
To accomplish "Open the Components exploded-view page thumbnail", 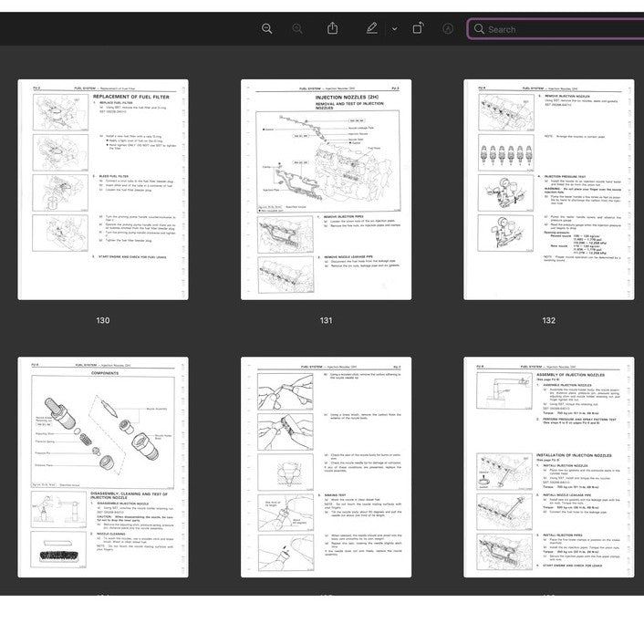I will [x=103, y=467].
